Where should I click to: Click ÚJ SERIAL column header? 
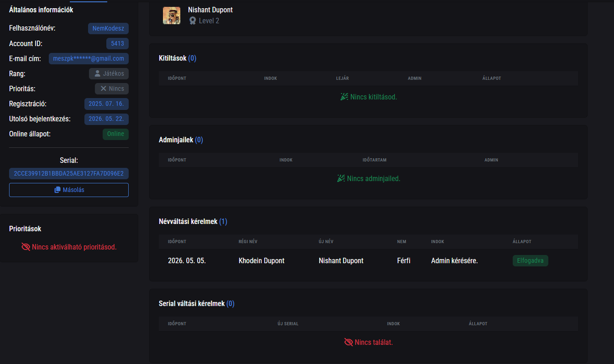pos(288,324)
